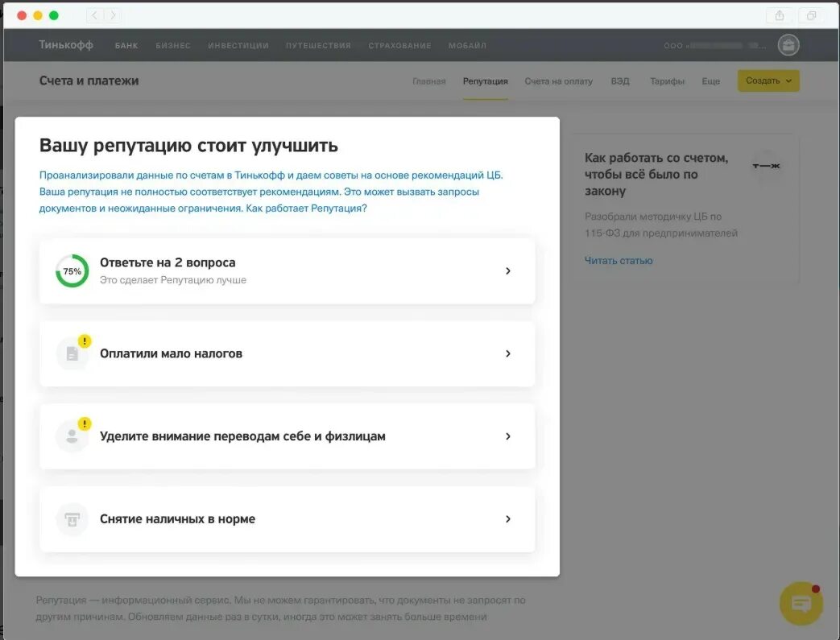Expand chevron on 'Ответьте на 2 вопроса'

click(x=508, y=271)
